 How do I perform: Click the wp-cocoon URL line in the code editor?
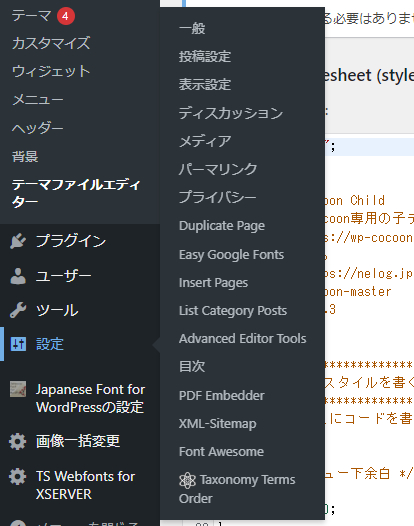point(369,237)
